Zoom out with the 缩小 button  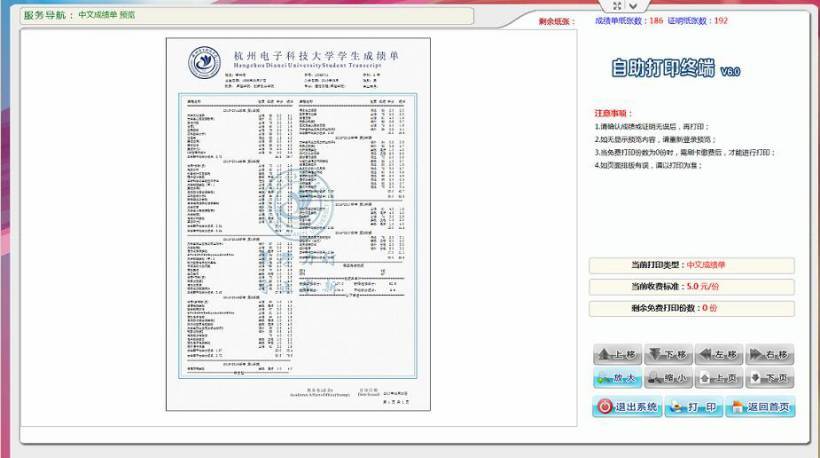click(x=668, y=378)
